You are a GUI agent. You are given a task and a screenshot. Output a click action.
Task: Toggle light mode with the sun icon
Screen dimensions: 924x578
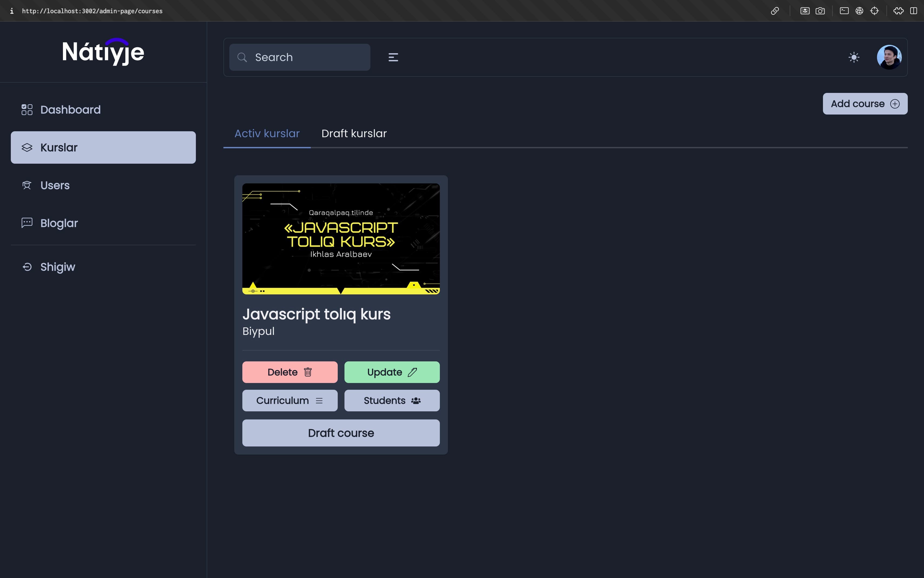[854, 57]
